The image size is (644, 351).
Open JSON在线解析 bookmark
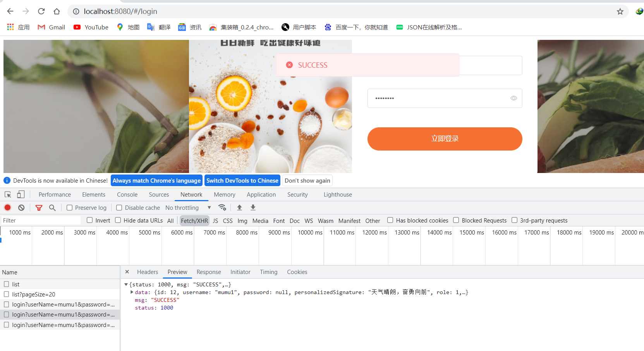click(x=429, y=27)
